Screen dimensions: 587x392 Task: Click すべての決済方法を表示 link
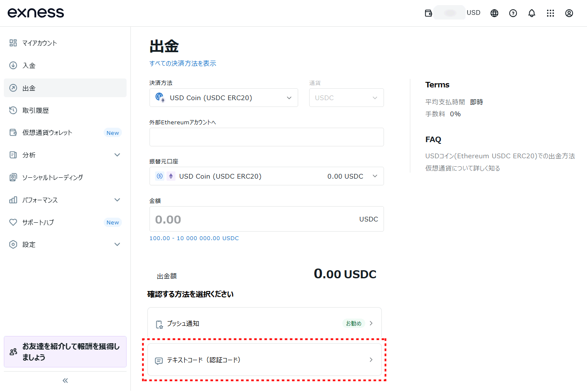[183, 63]
